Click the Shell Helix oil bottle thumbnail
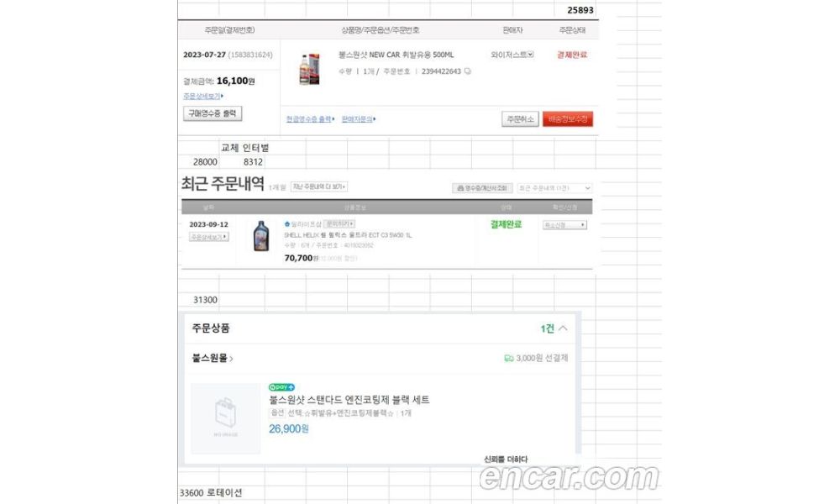 tap(261, 236)
